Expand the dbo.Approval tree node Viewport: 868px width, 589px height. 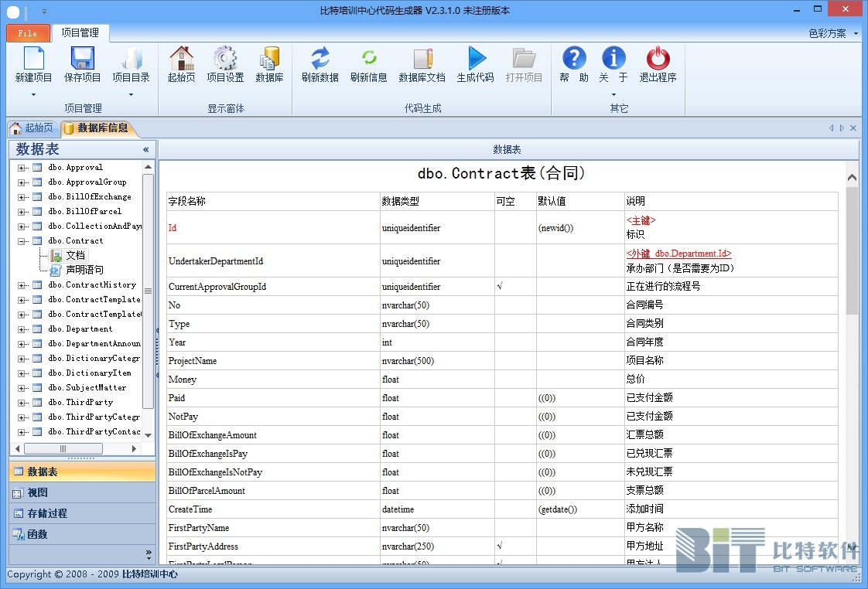pos(22,168)
